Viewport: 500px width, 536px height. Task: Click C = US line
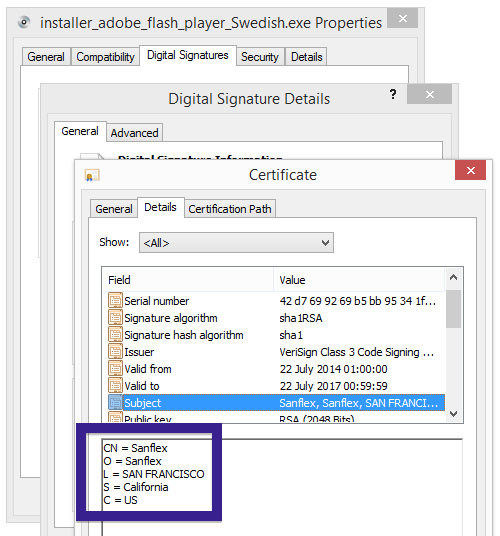tap(120, 500)
